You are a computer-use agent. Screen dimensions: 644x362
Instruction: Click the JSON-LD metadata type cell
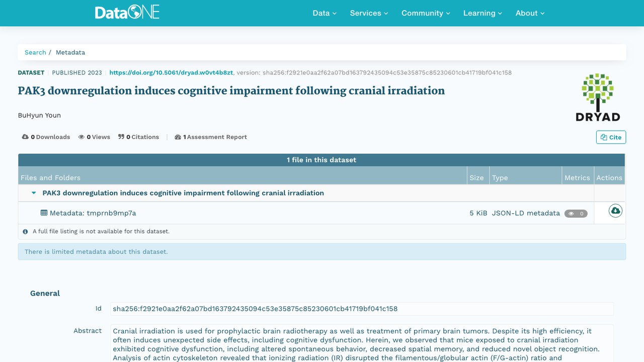(526, 213)
